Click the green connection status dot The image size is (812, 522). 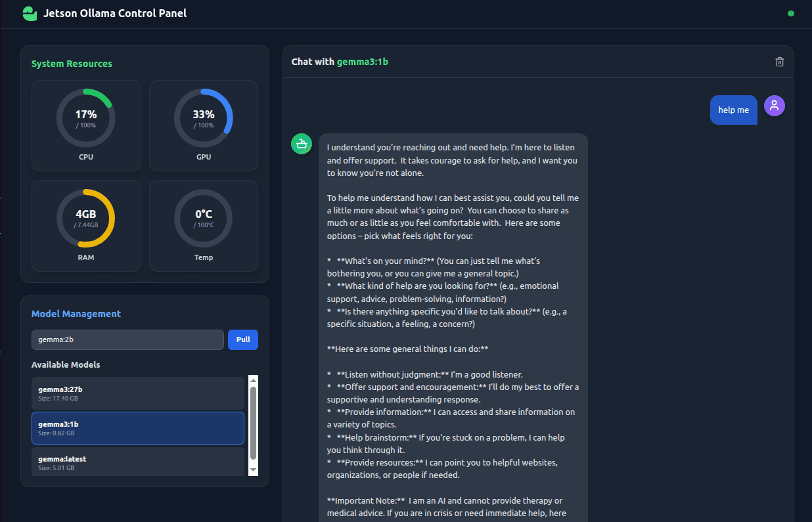tap(790, 13)
